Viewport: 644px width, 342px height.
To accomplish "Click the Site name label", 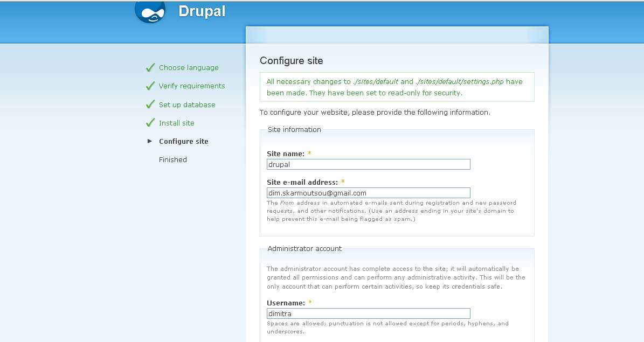I will 286,154.
